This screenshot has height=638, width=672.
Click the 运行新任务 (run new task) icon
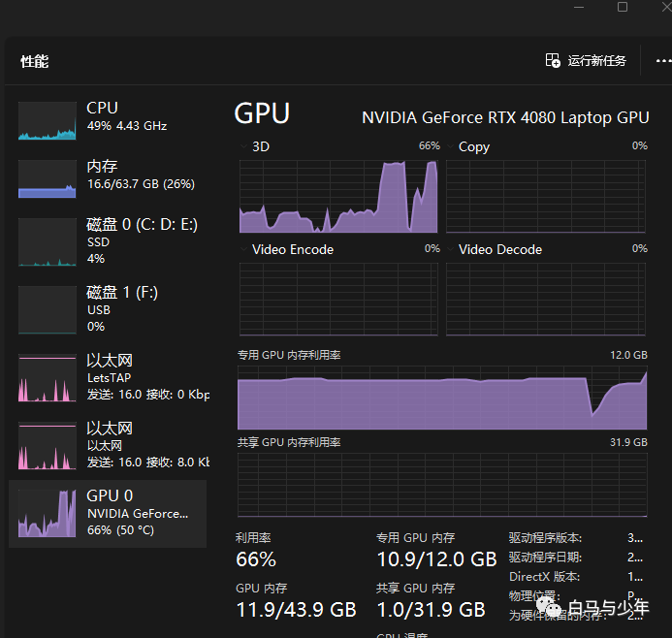[553, 61]
